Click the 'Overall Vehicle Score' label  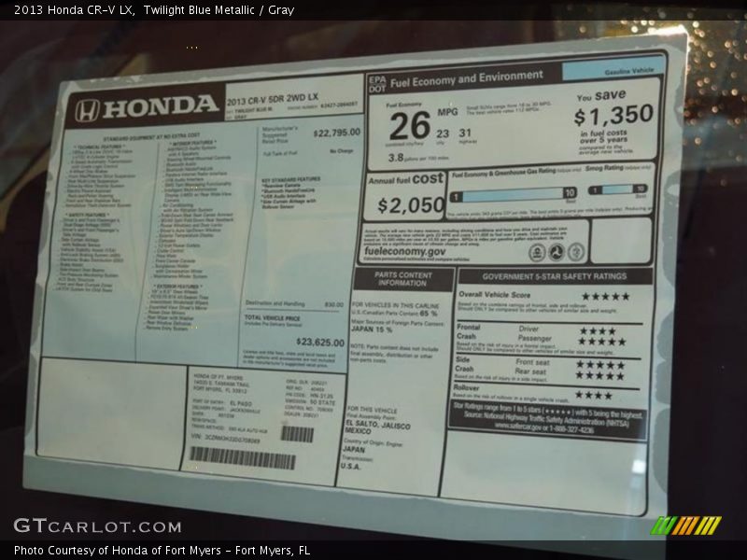pyautogui.click(x=494, y=295)
